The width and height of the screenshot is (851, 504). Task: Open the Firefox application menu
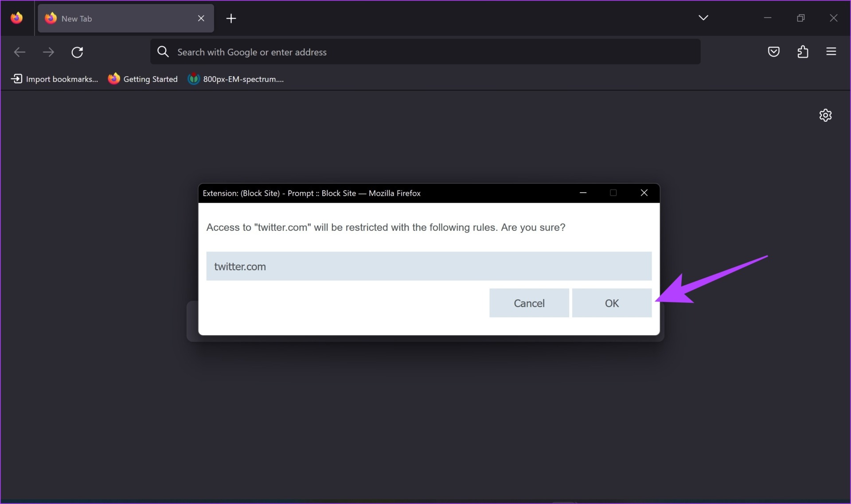(x=831, y=52)
